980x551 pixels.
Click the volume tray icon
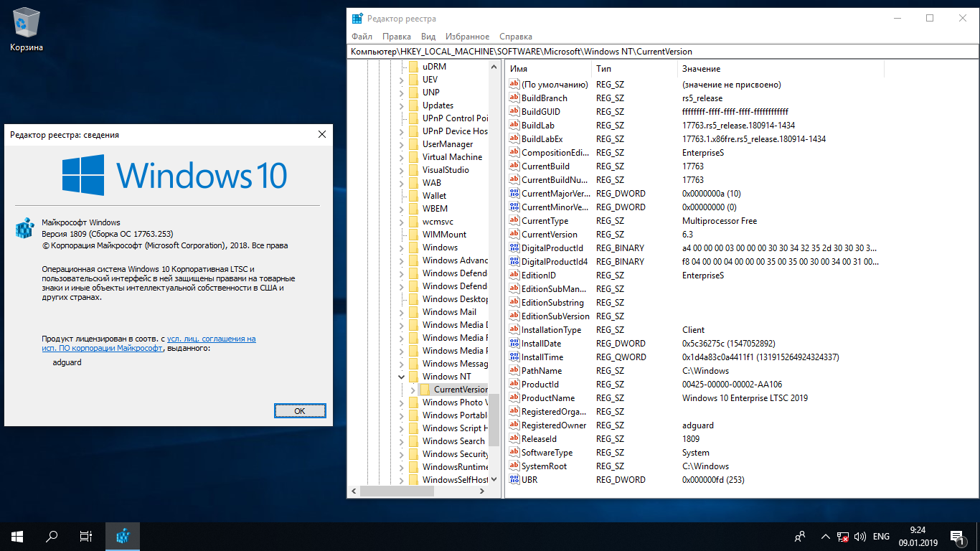(x=861, y=537)
